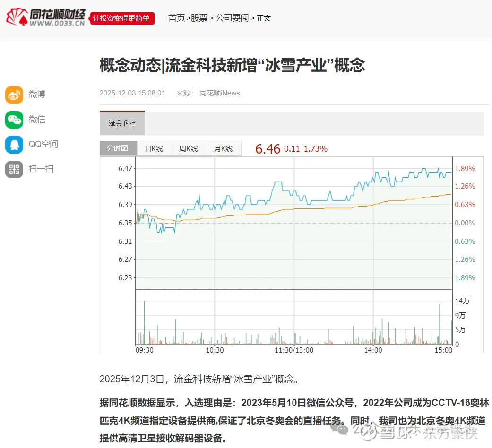Share via the Weibo icon
Viewport: 492px width, 448px height.
click(14, 95)
